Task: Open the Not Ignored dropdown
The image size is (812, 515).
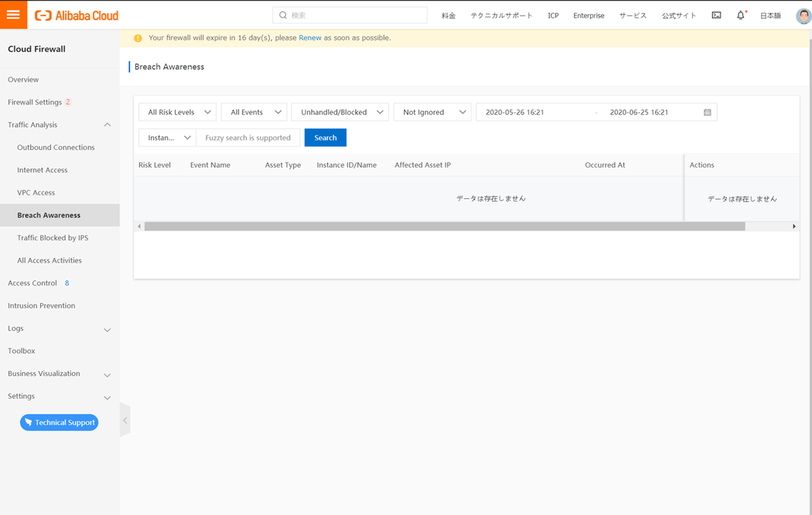Action: pyautogui.click(x=432, y=112)
